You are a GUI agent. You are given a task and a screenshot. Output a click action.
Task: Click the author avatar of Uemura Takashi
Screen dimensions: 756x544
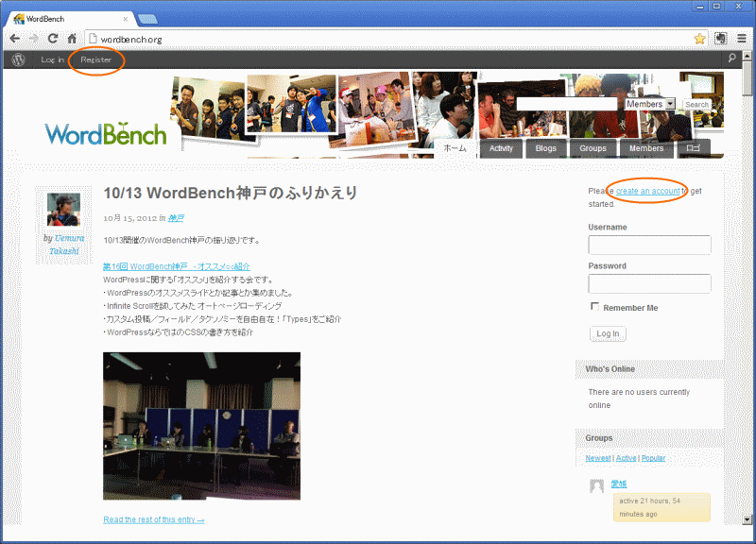point(63,210)
